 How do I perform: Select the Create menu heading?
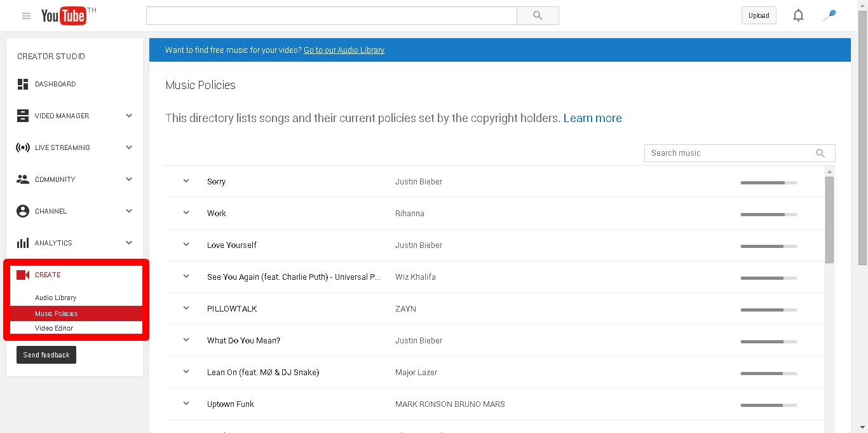coord(48,275)
